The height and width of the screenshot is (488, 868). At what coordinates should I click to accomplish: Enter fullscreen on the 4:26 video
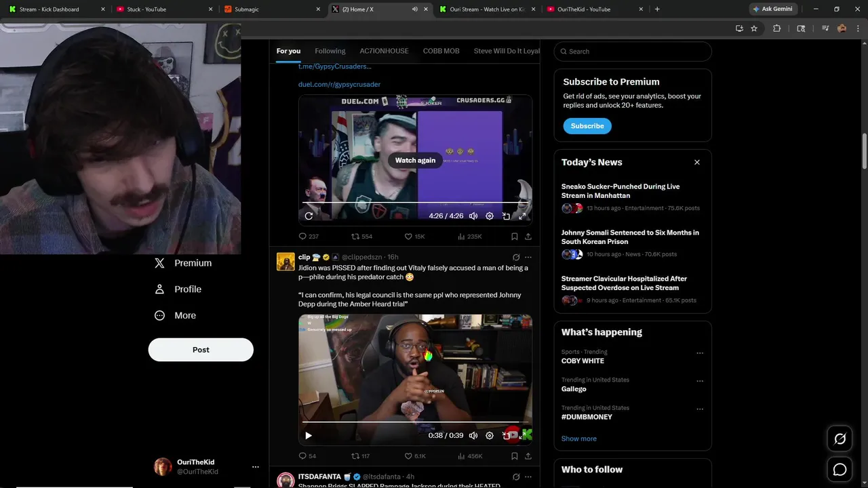[x=522, y=216]
